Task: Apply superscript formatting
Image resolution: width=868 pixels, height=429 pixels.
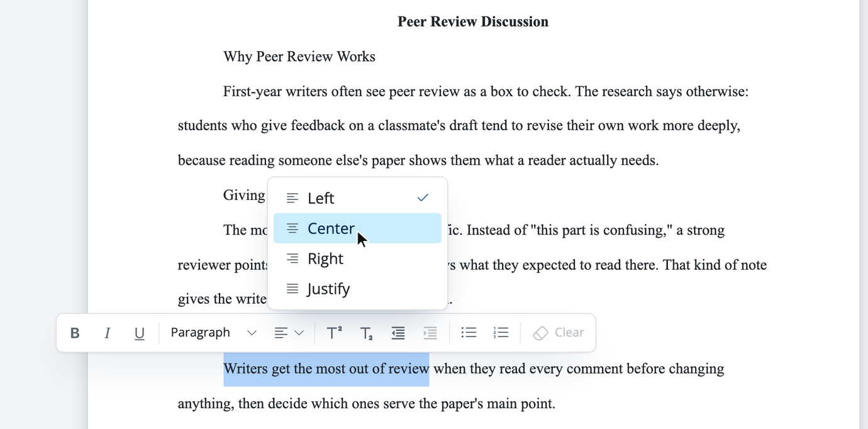Action: tap(334, 333)
